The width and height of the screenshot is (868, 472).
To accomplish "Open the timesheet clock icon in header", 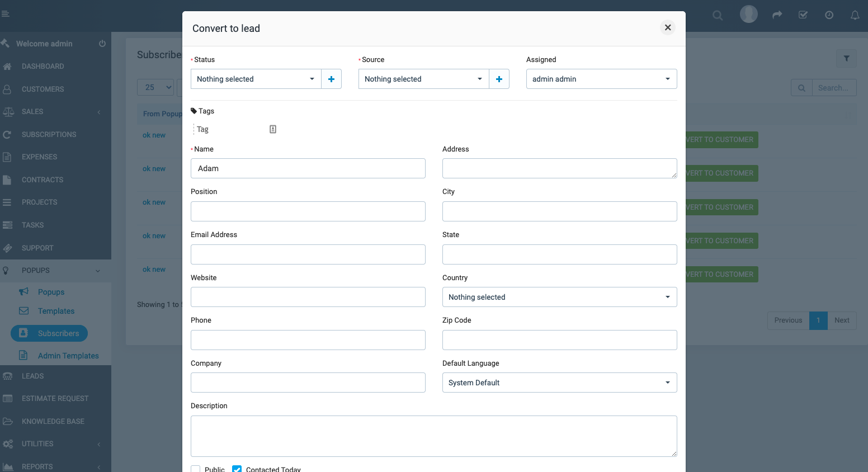I will coord(829,15).
